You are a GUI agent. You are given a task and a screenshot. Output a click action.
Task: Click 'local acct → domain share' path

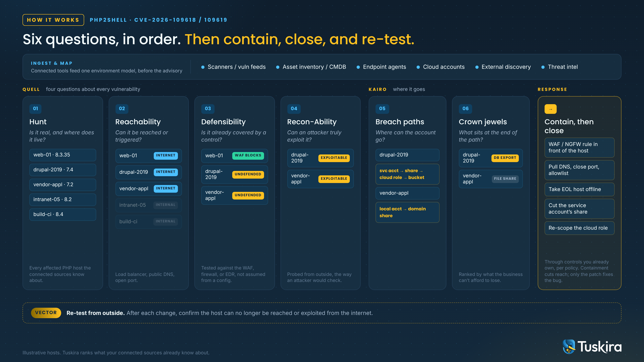point(407,212)
